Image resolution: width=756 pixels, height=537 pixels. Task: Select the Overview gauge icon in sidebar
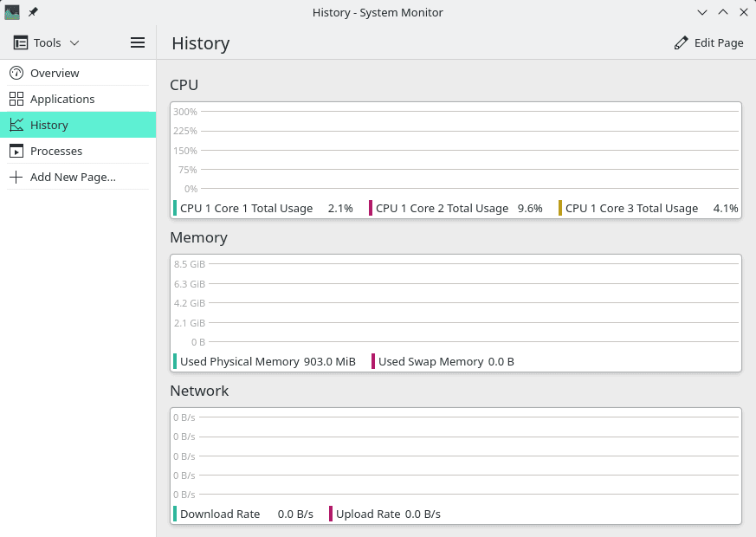[x=15, y=73]
